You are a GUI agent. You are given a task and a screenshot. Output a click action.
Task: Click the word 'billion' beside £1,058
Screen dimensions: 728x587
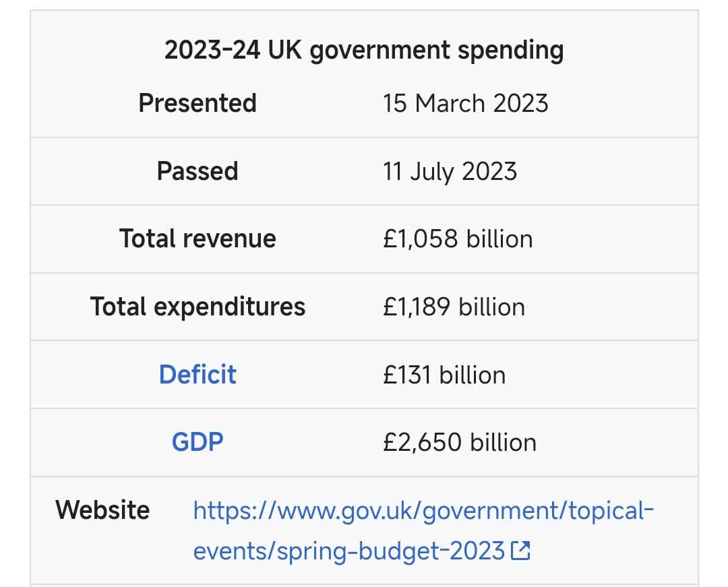tap(499, 239)
